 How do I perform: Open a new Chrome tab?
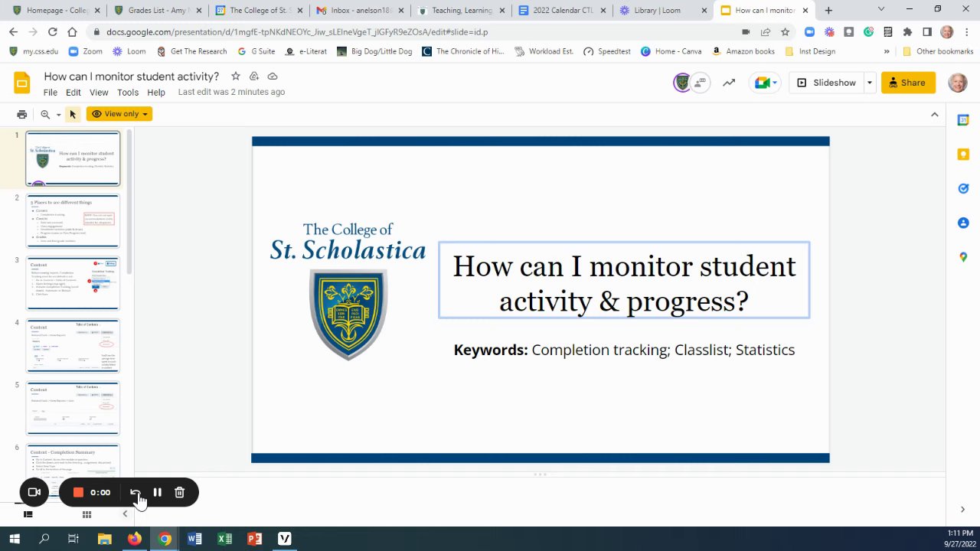828,11
